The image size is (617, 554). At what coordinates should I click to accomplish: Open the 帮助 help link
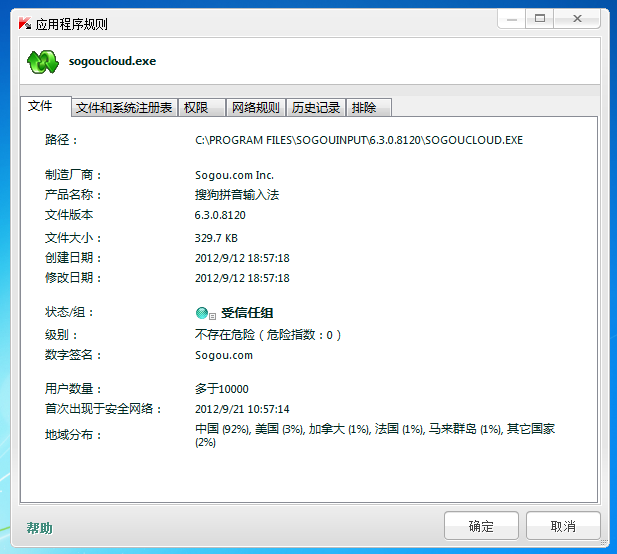tap(39, 528)
